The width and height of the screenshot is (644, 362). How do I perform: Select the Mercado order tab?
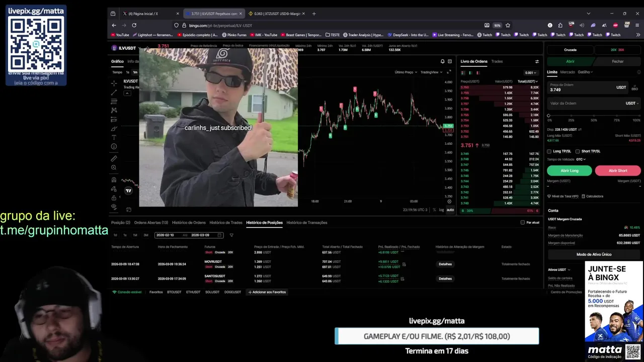[x=568, y=72]
